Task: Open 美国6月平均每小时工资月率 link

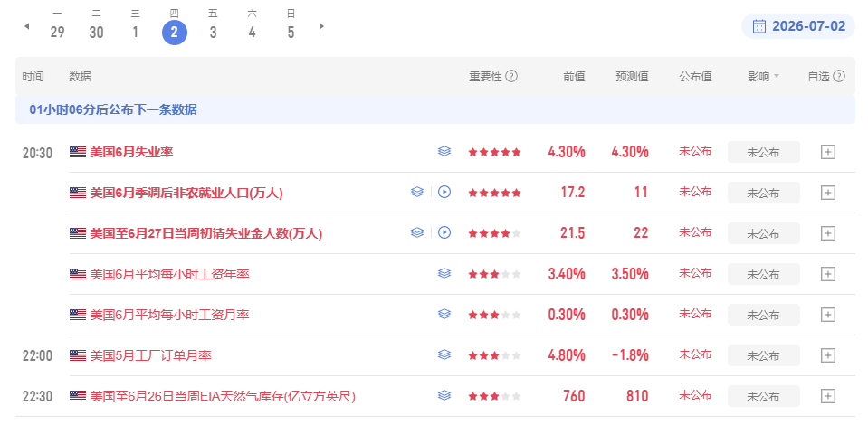Action: 169,315
